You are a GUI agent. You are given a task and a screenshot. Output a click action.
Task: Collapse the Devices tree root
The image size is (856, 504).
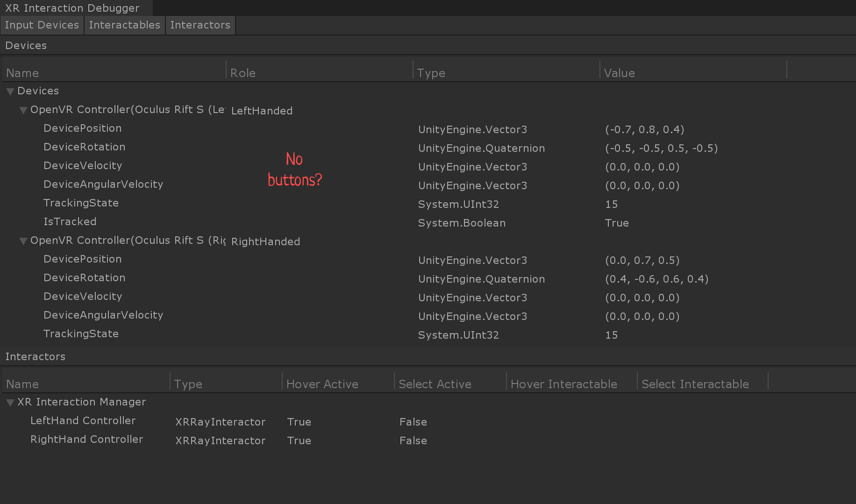pyautogui.click(x=10, y=91)
